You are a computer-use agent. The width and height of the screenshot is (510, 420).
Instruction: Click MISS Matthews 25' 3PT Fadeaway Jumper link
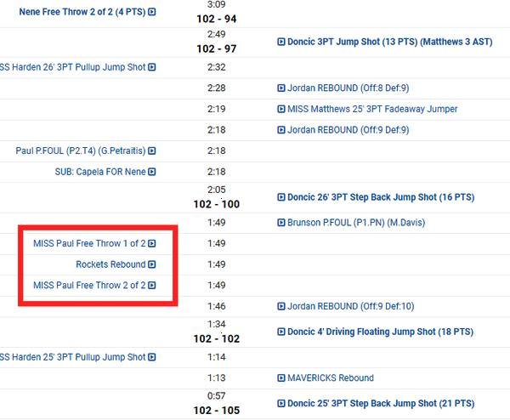(x=372, y=109)
